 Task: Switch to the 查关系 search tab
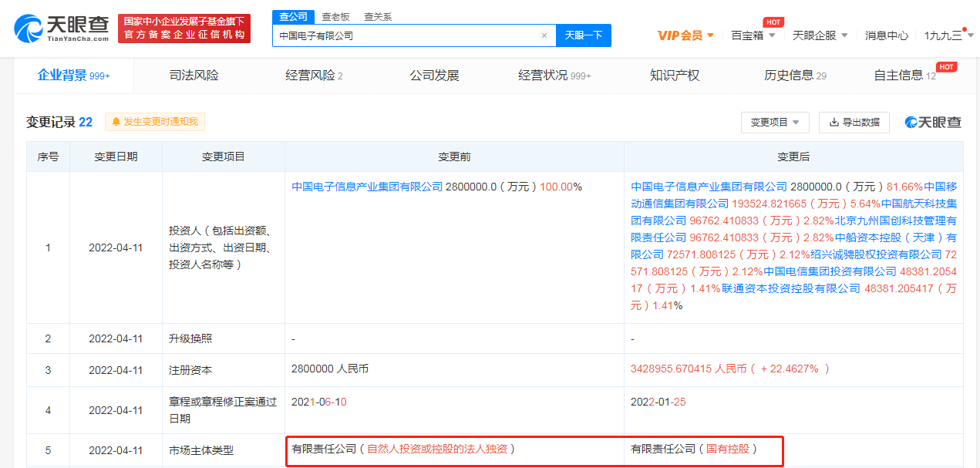[378, 16]
